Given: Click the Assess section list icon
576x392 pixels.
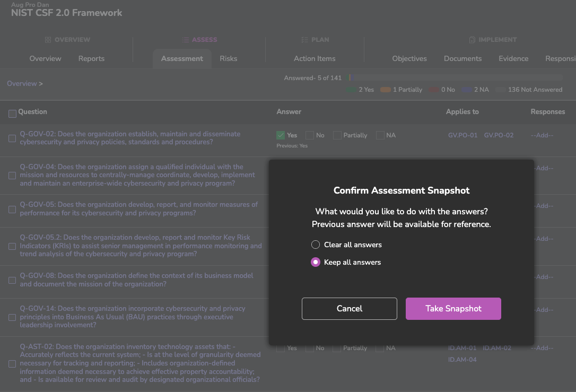Looking at the screenshot, I should [185, 40].
